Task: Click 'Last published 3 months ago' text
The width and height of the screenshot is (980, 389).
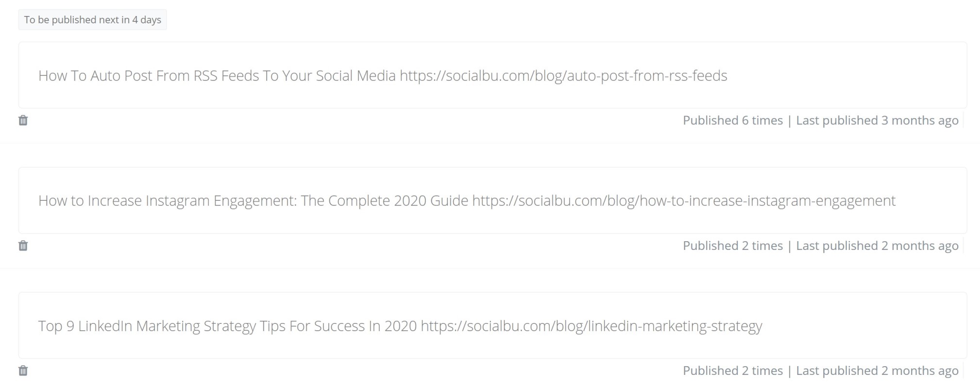Action: click(x=877, y=120)
